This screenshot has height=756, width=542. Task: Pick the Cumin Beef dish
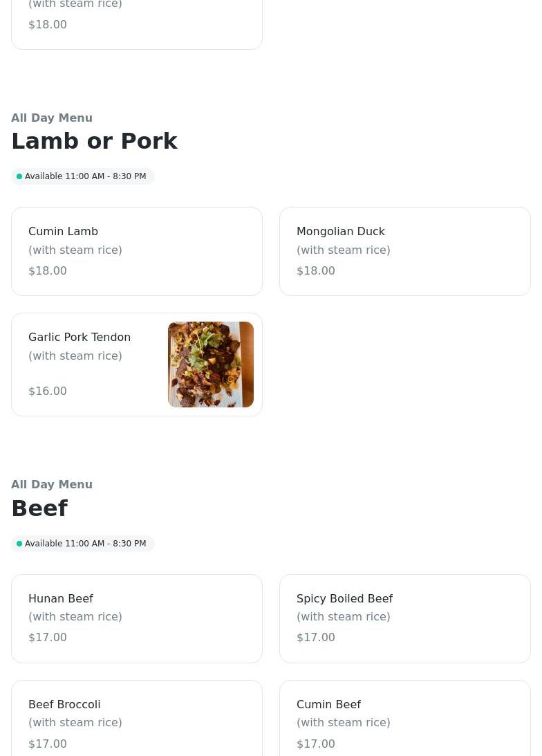pyautogui.click(x=404, y=719)
